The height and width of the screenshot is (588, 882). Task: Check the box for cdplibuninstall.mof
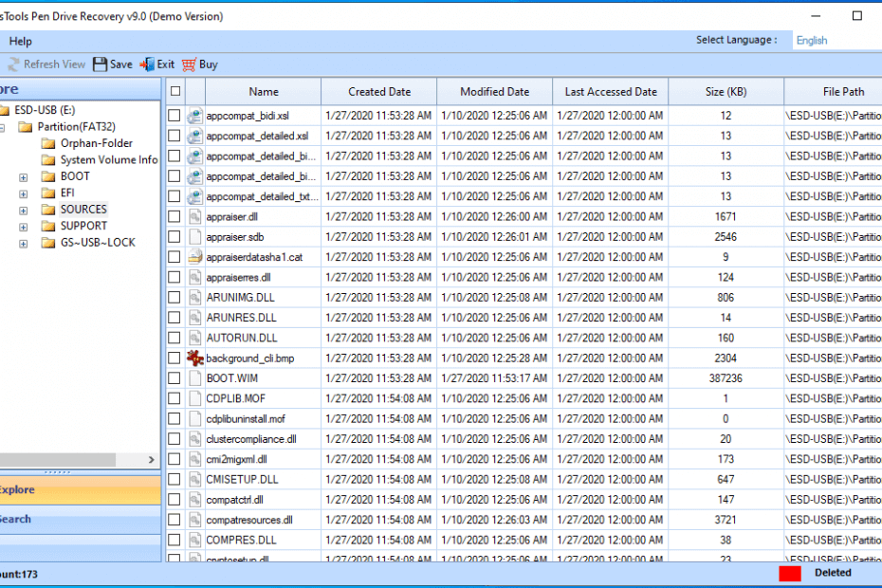(175, 418)
